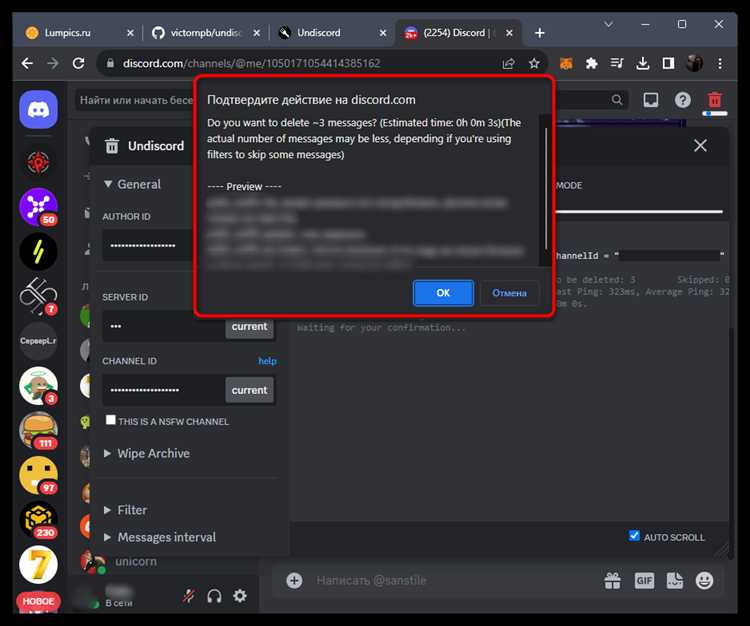Click the Discord search conversation field
This screenshot has height=626, width=750.
point(135,100)
